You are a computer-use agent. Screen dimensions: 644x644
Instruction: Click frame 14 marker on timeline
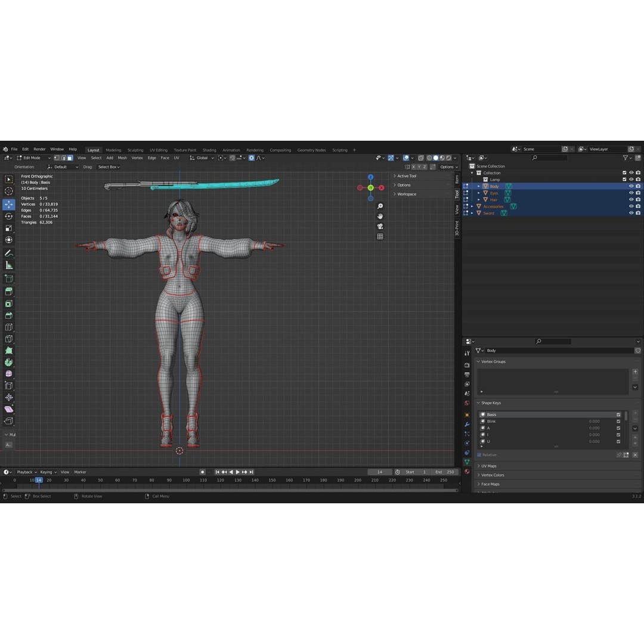click(x=39, y=480)
